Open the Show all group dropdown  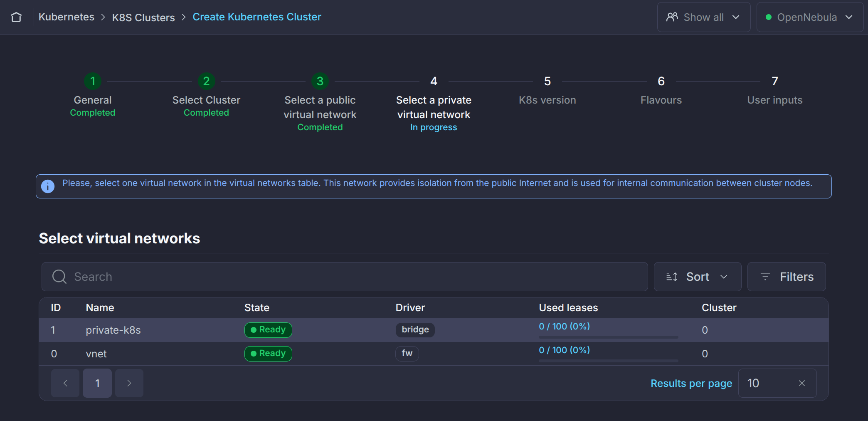(x=703, y=17)
